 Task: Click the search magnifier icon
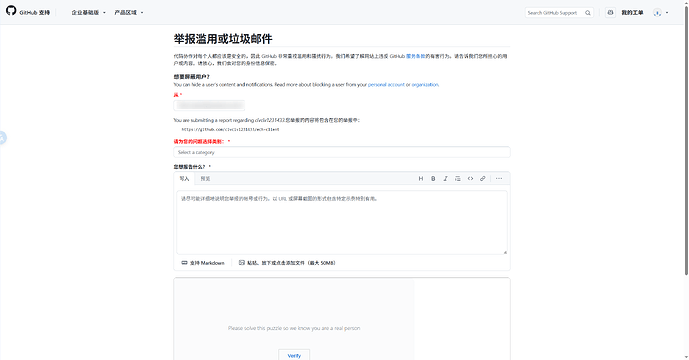(x=588, y=13)
